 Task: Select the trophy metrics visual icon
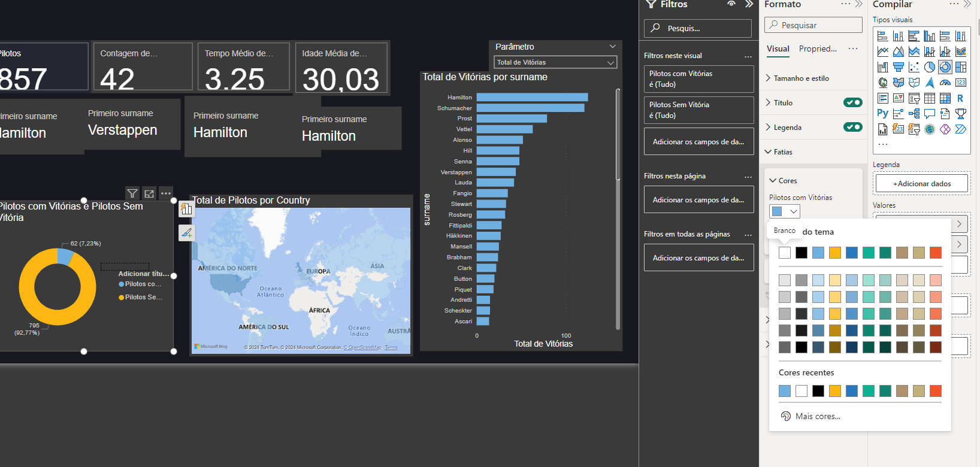point(961,114)
